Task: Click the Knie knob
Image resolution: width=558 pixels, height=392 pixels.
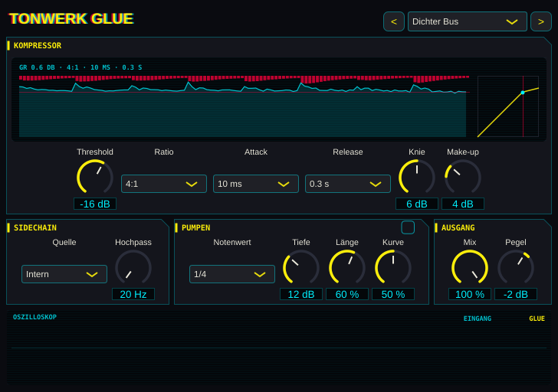Action: [417, 177]
